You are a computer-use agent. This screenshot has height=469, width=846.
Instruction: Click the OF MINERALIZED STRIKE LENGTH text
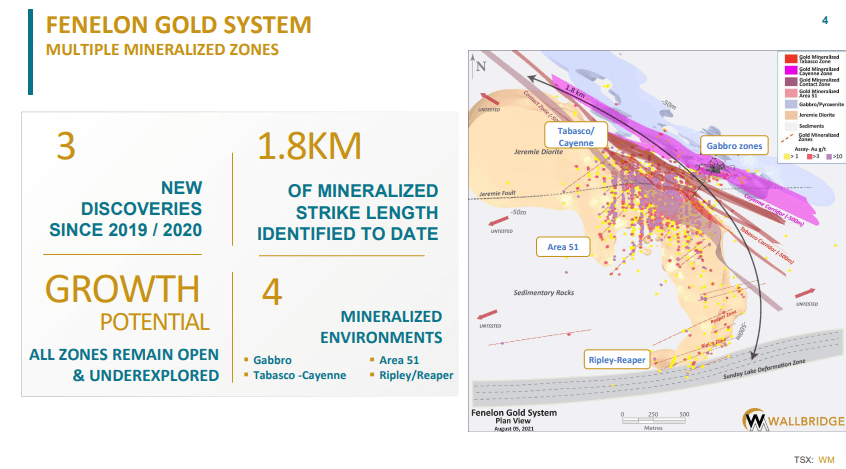coord(348,212)
